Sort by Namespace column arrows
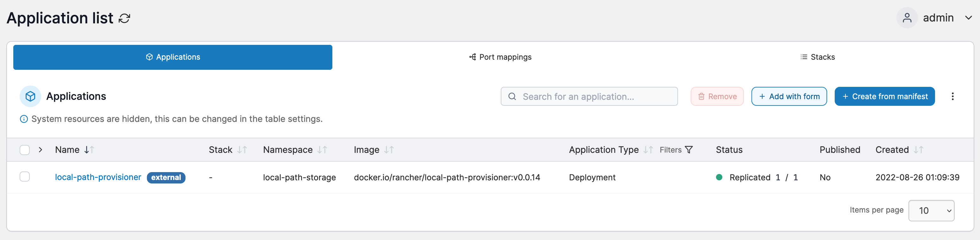Screen dimensions: 980x240 pyautogui.click(x=322, y=150)
